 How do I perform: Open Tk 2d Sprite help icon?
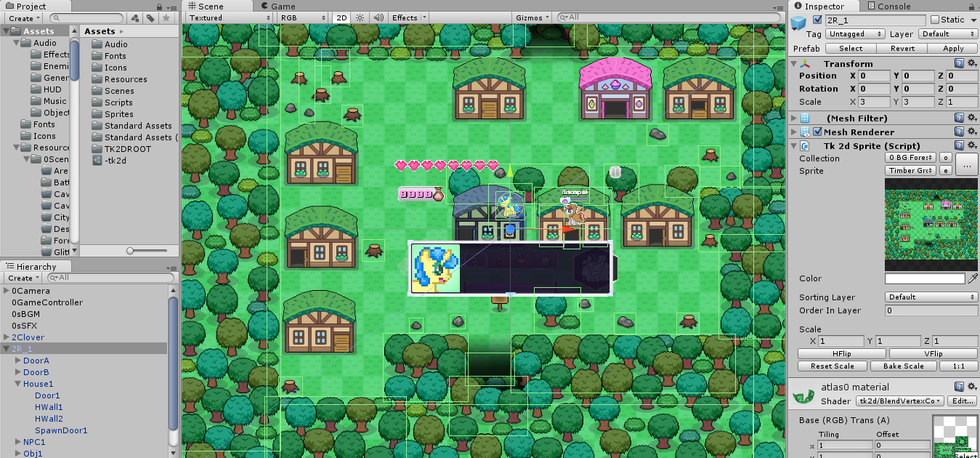tap(959, 145)
